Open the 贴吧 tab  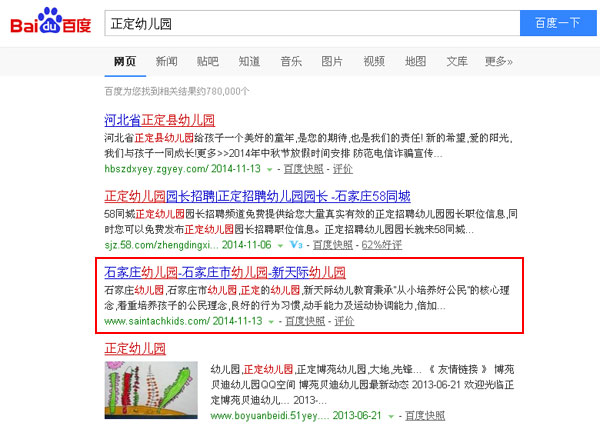[x=208, y=61]
